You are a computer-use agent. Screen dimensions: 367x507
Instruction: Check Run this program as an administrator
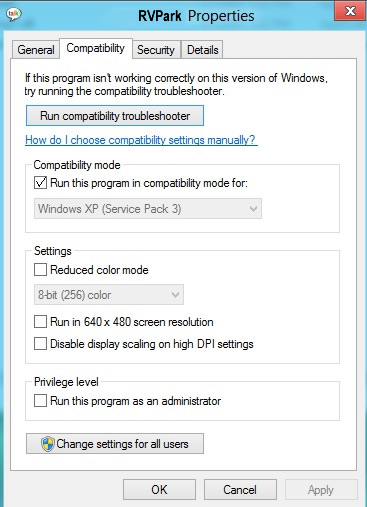[40, 401]
